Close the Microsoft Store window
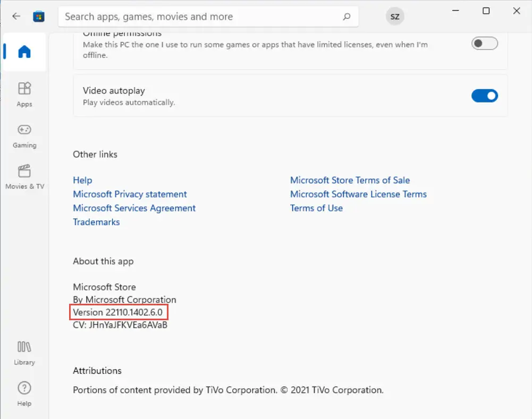The height and width of the screenshot is (419, 532). click(x=517, y=11)
